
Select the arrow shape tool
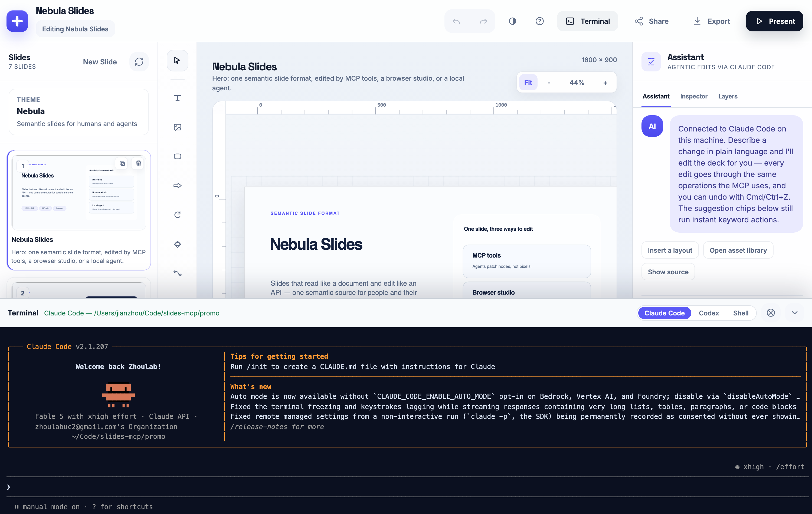177,185
